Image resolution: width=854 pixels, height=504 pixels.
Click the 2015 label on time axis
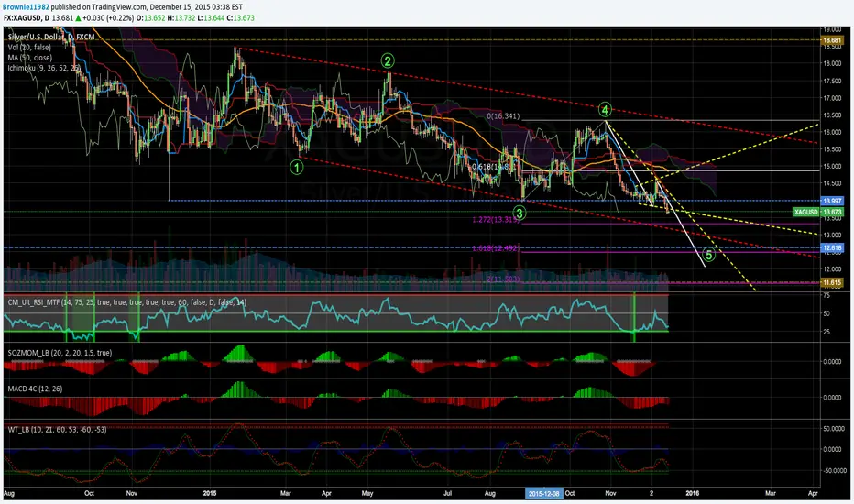(x=210, y=493)
